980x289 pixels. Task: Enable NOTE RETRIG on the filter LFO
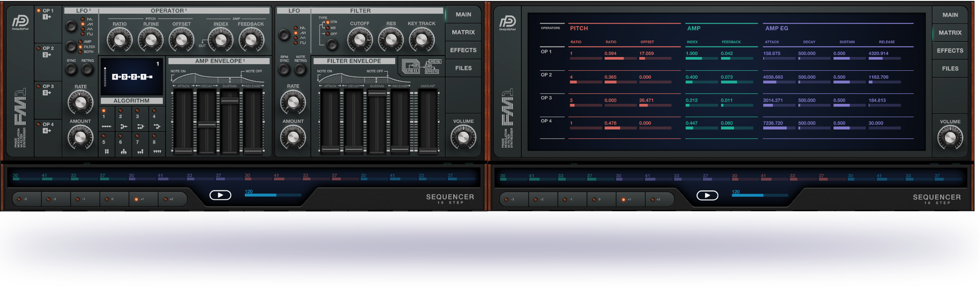(300, 69)
